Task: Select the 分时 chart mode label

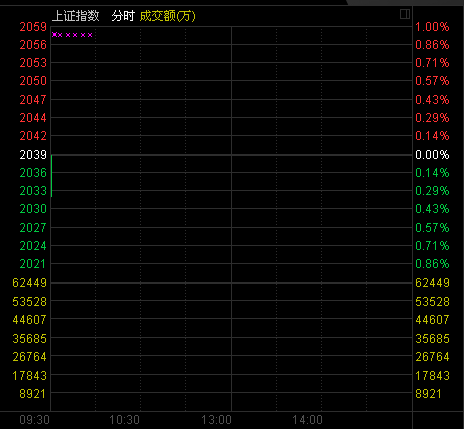Action: (123, 16)
